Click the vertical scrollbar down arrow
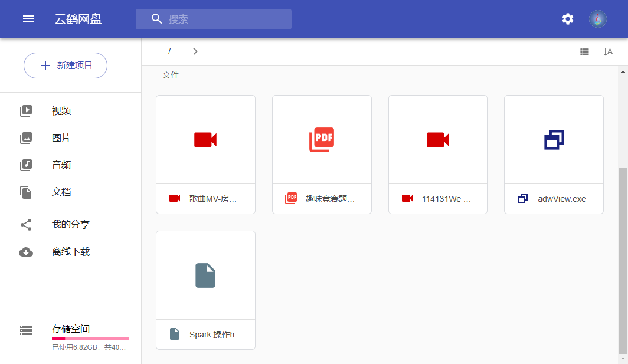This screenshot has height=364, width=628. [x=623, y=358]
